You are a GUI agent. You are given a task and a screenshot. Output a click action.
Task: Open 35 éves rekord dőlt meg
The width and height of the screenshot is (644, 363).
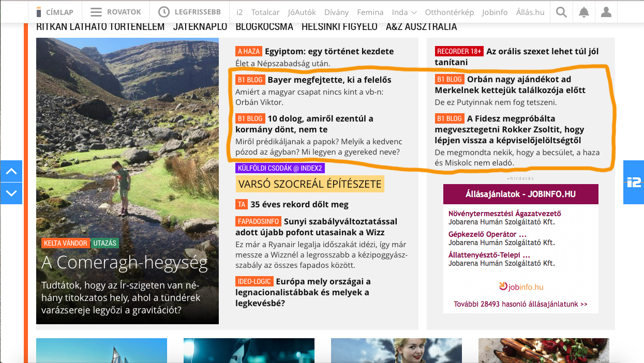pyautogui.click(x=299, y=204)
